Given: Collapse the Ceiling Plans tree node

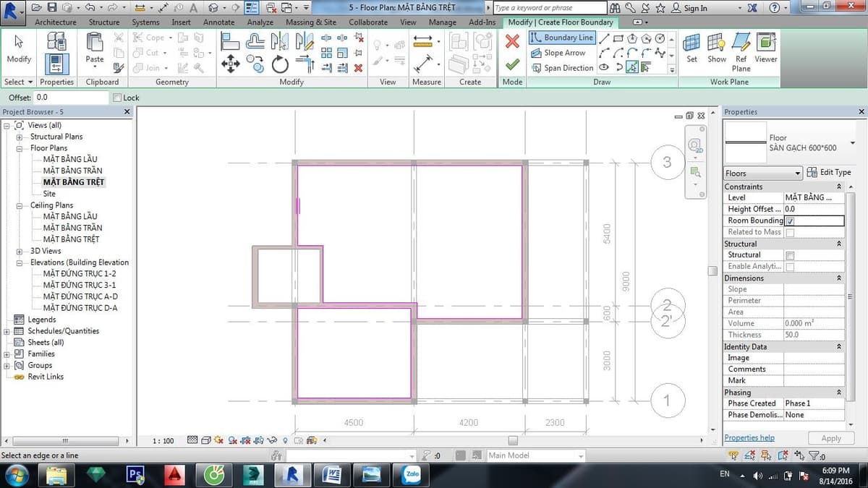Looking at the screenshot, I should pyautogui.click(x=19, y=205).
